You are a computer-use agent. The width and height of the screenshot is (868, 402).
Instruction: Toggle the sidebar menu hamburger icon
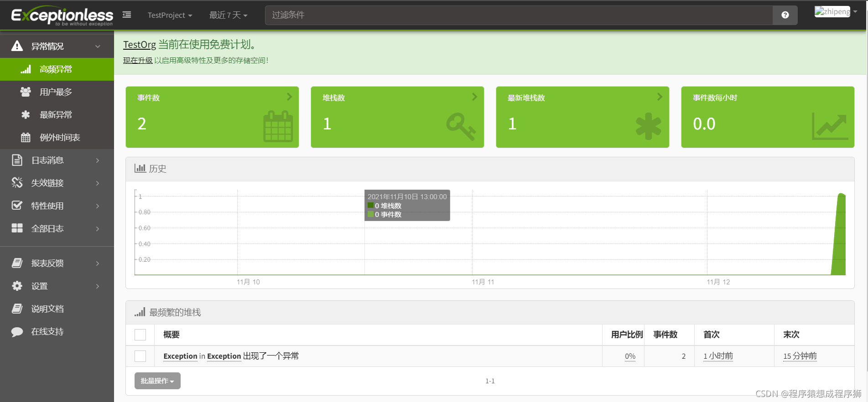tap(127, 15)
